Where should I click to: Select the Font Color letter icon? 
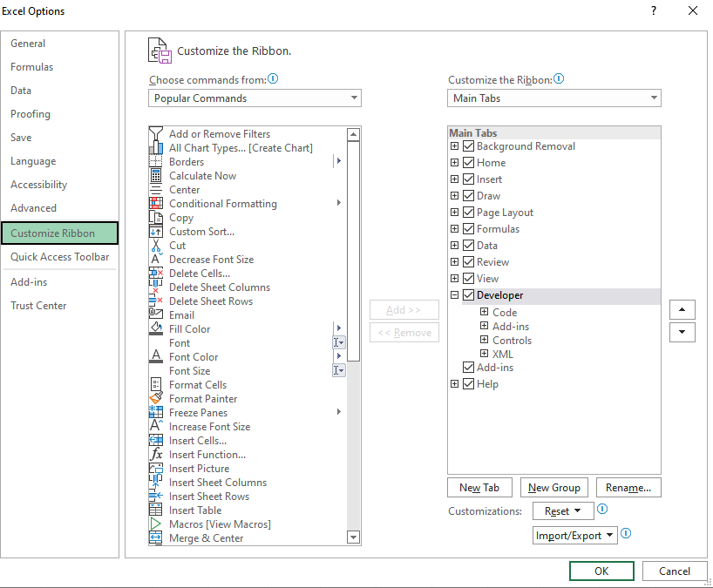tap(156, 356)
